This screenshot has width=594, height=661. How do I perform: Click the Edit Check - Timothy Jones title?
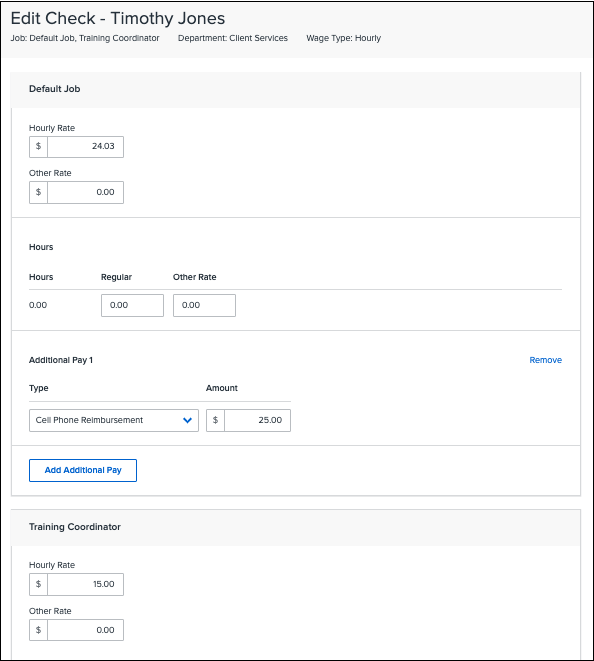118,19
